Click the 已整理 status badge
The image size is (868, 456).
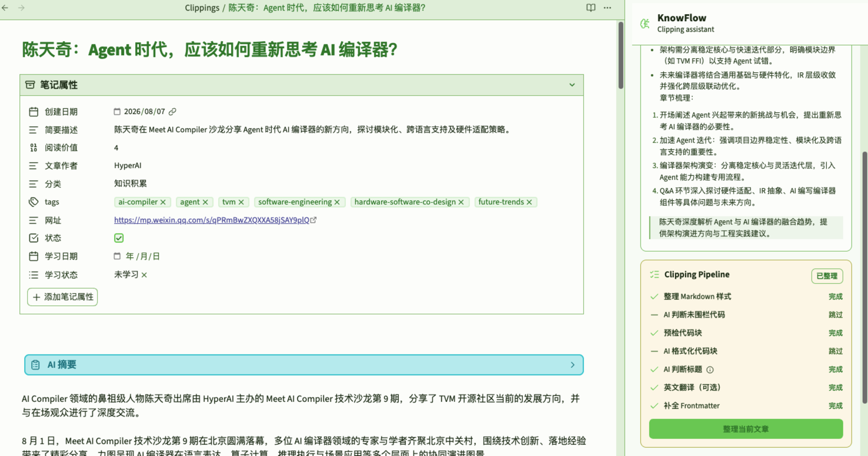point(827,276)
